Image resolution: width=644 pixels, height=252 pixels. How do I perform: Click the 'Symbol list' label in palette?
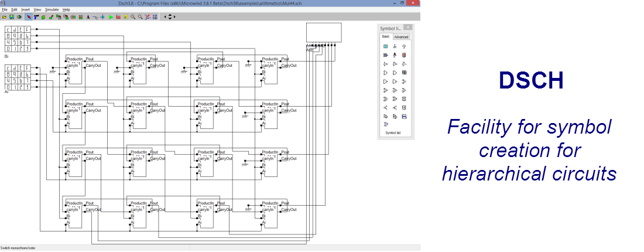coord(393,133)
